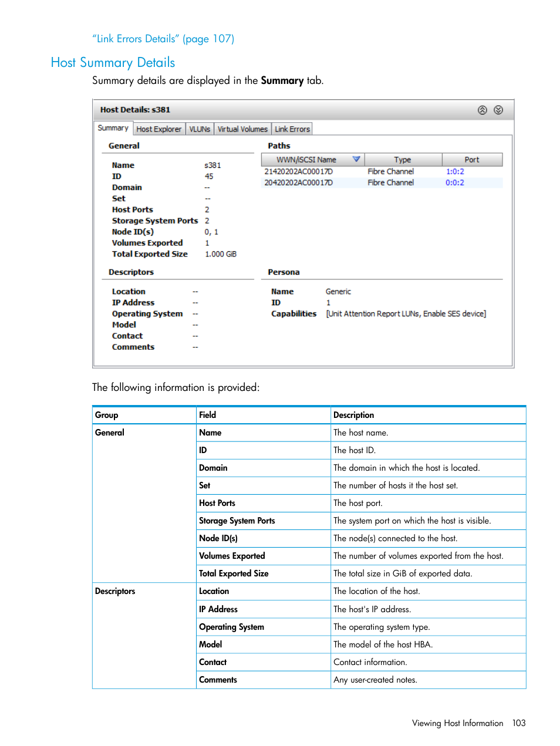Image resolution: width=560 pixels, height=746 pixels.
Task: Select the host name value s381
Action: pos(212,166)
